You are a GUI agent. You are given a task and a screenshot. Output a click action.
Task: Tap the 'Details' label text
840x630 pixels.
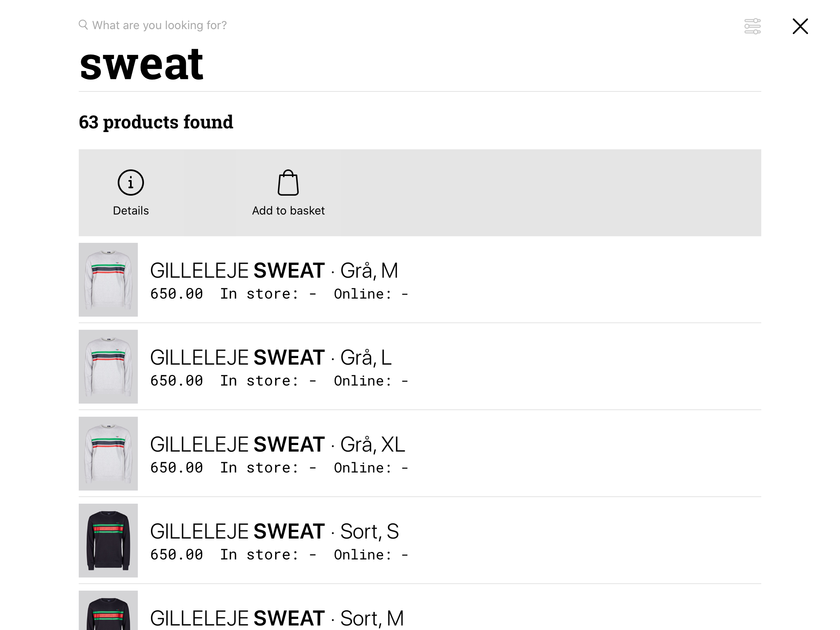pos(131,211)
